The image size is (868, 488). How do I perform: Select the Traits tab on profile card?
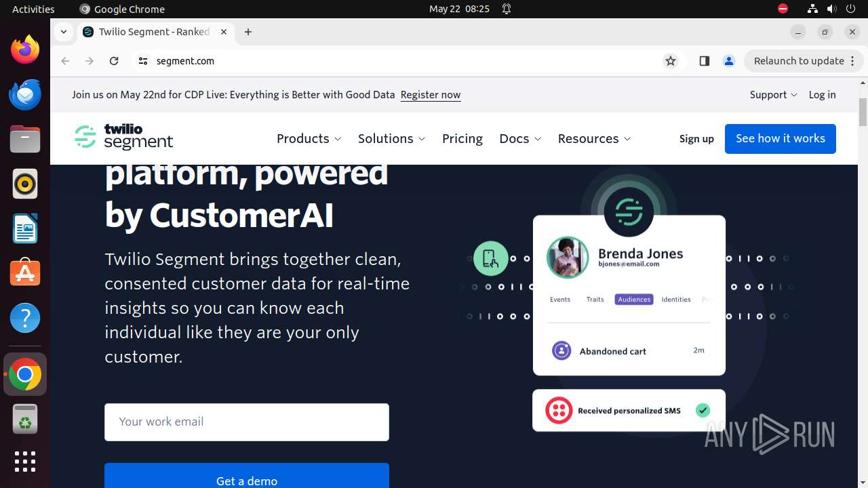click(x=595, y=299)
